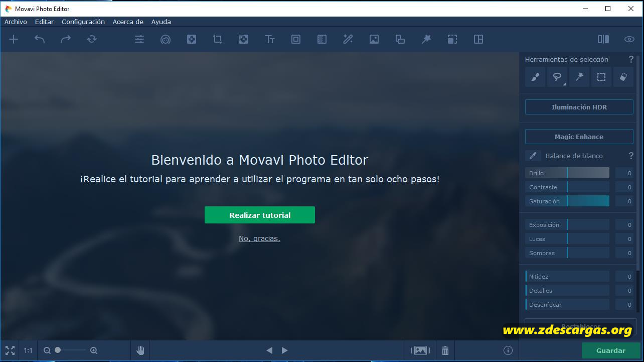Open the insert picture tool
644x362 pixels.
(x=374, y=39)
